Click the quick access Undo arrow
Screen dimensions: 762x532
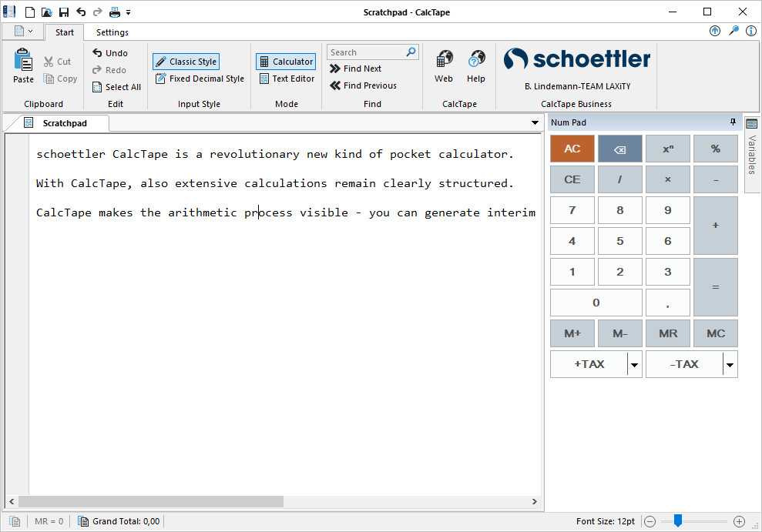[81, 12]
